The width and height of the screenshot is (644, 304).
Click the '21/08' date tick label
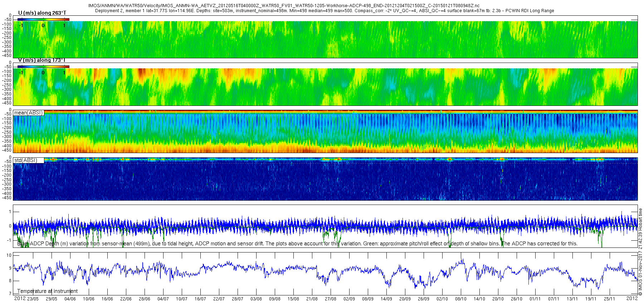tap(312, 299)
